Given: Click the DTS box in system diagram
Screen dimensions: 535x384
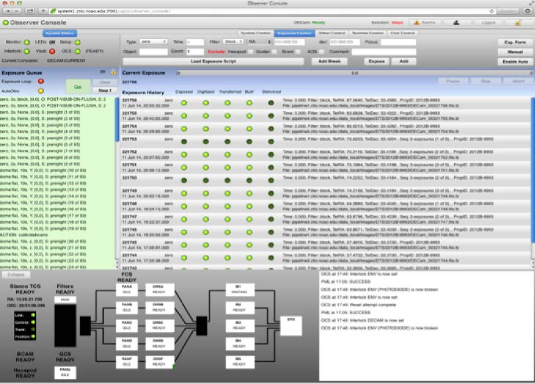Looking at the screenshot, I should [291, 326].
